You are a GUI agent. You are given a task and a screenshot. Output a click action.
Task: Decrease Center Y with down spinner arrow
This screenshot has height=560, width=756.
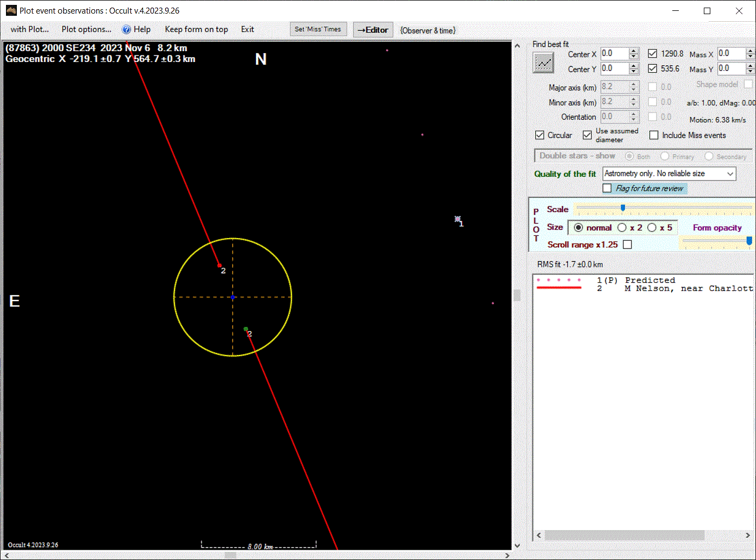(634, 71)
